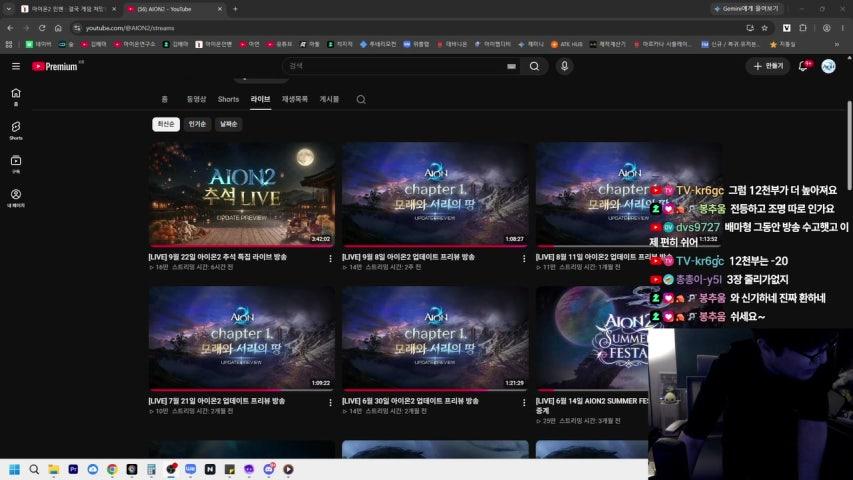Image resolution: width=853 pixels, height=480 pixels.
Task: Click the 만들기 create button
Action: point(768,66)
